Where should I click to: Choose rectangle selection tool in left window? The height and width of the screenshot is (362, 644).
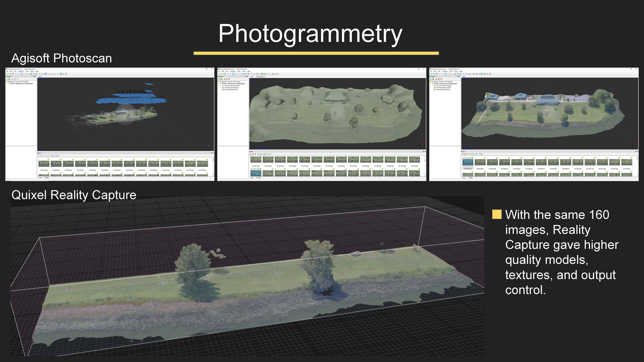[x=24, y=74]
